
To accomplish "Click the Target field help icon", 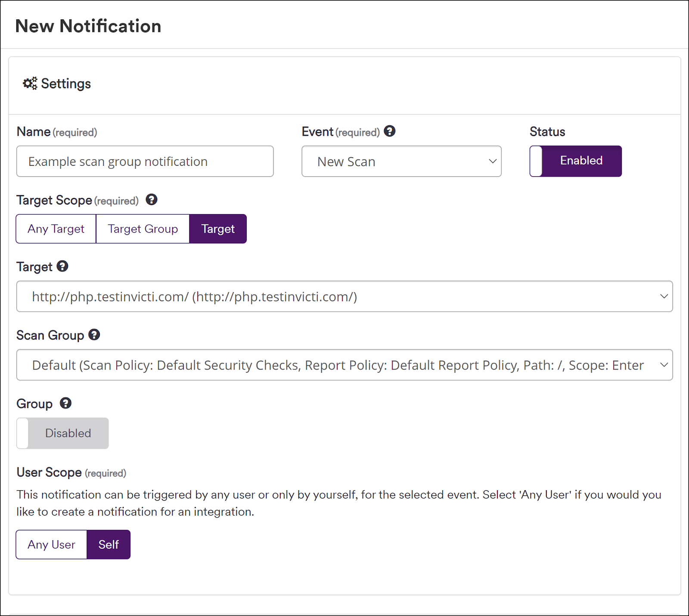I will pyautogui.click(x=63, y=266).
